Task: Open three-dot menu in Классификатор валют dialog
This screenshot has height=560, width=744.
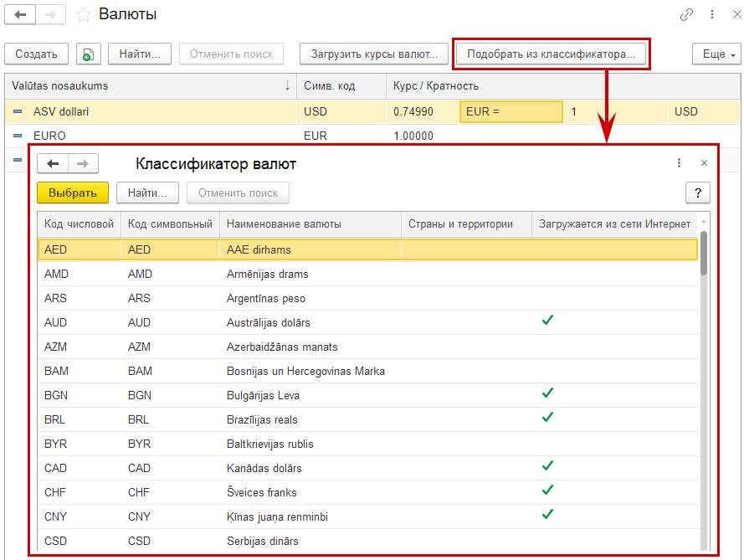Action: [679, 163]
